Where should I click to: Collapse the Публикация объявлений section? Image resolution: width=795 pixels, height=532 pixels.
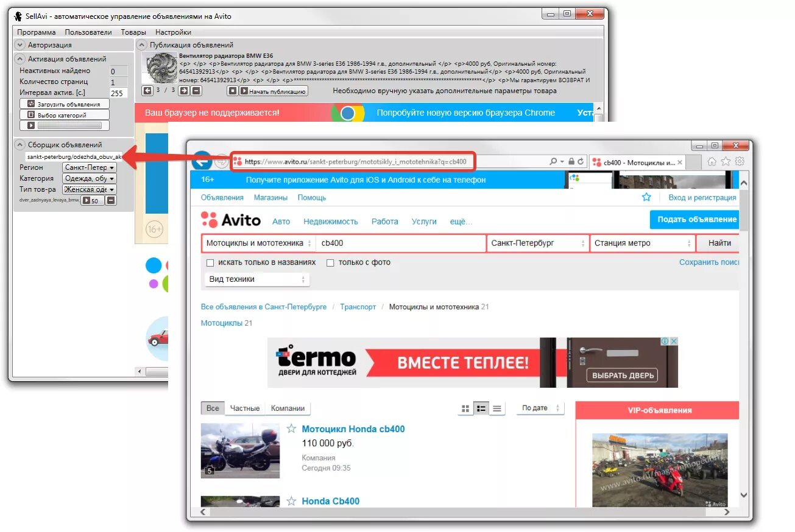tap(141, 45)
